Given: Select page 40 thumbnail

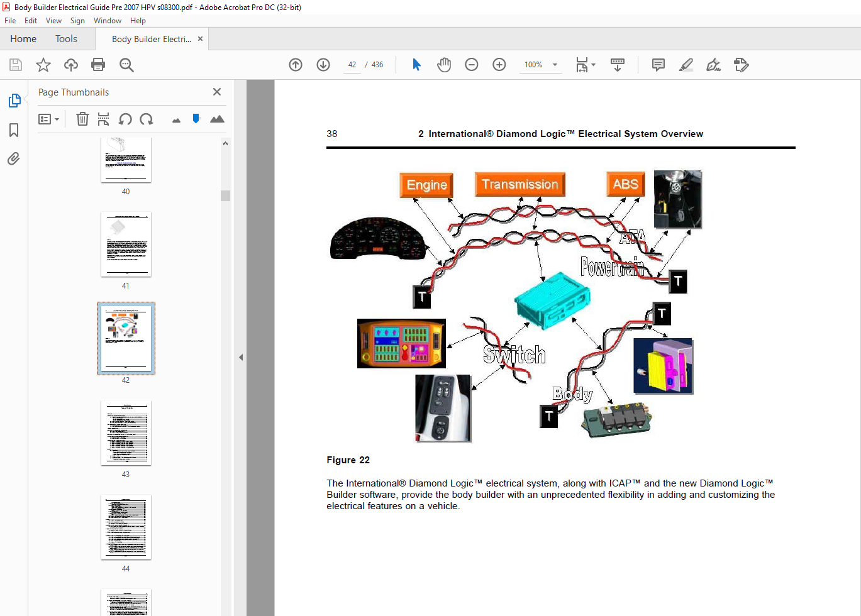Looking at the screenshot, I should [126, 160].
